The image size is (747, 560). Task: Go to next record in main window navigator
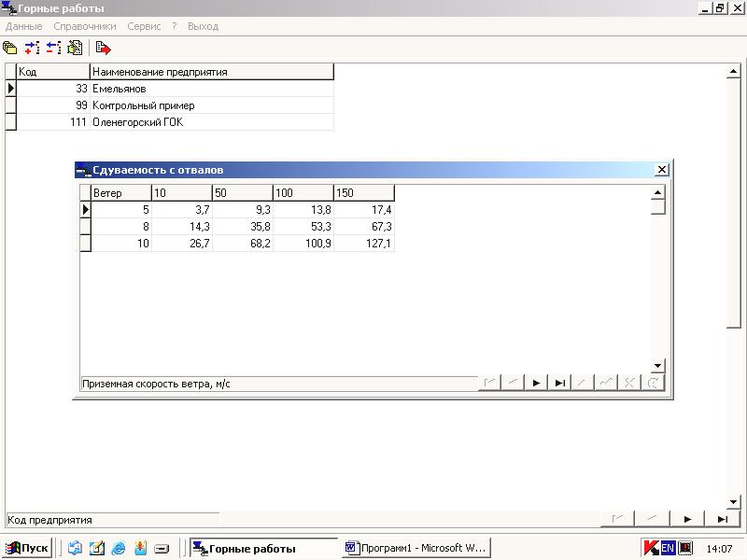tap(687, 519)
